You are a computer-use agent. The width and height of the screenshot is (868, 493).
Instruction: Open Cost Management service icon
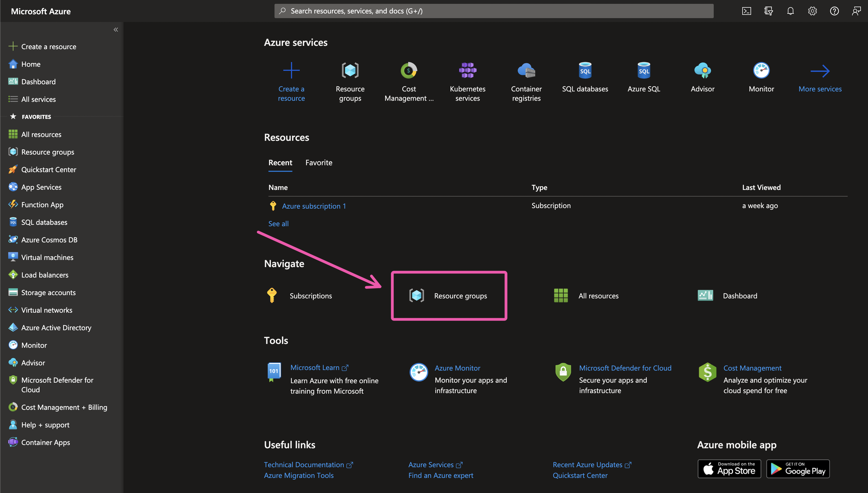click(409, 71)
